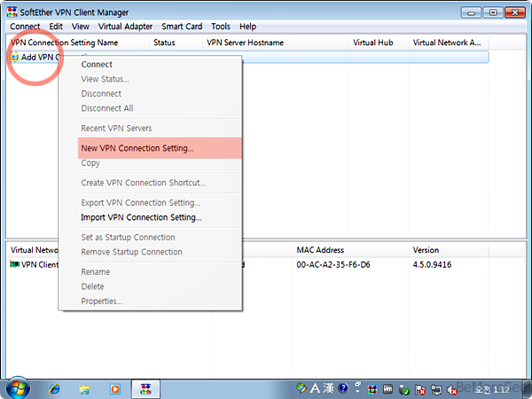The width and height of the screenshot is (532, 399).
Task: Click the Add VPN Connection list icon
Action: (x=14, y=57)
